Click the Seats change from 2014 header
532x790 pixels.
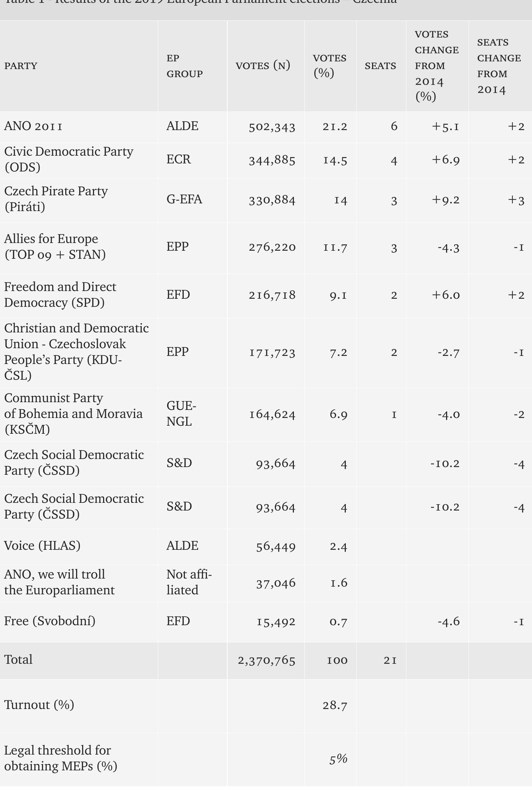click(499, 66)
